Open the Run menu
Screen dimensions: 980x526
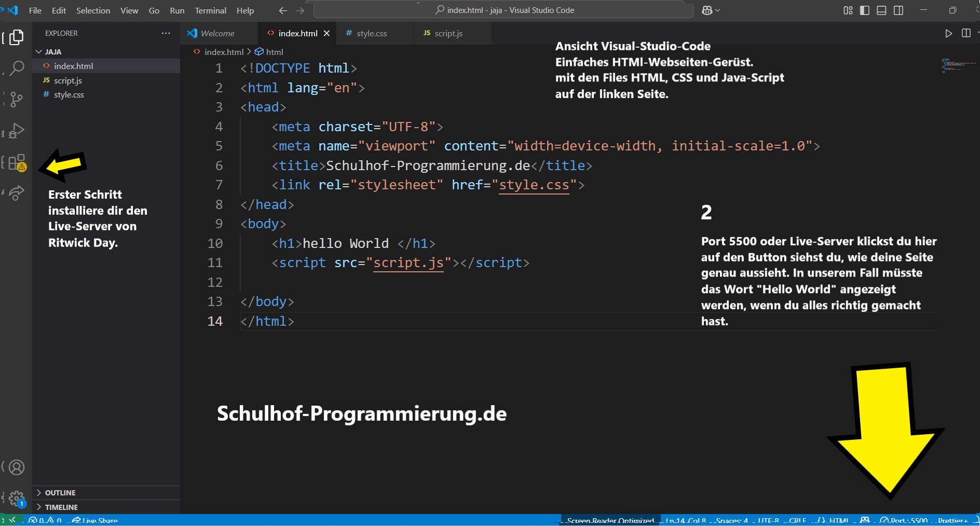coord(177,10)
